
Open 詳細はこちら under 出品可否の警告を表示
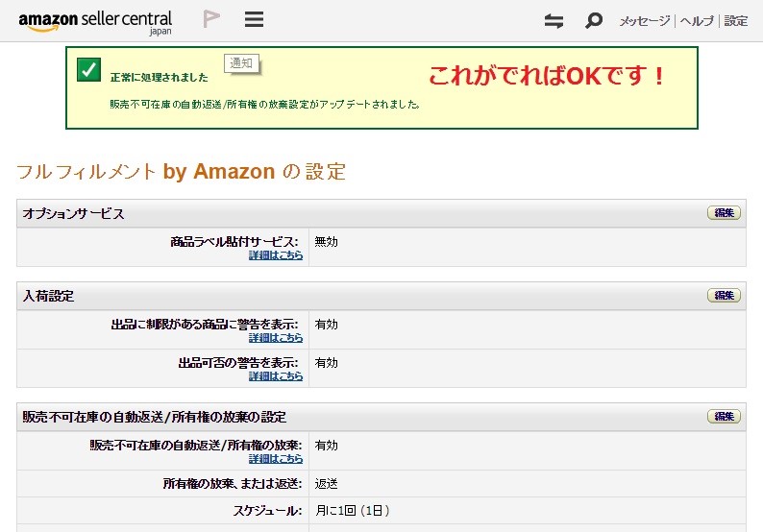(276, 375)
